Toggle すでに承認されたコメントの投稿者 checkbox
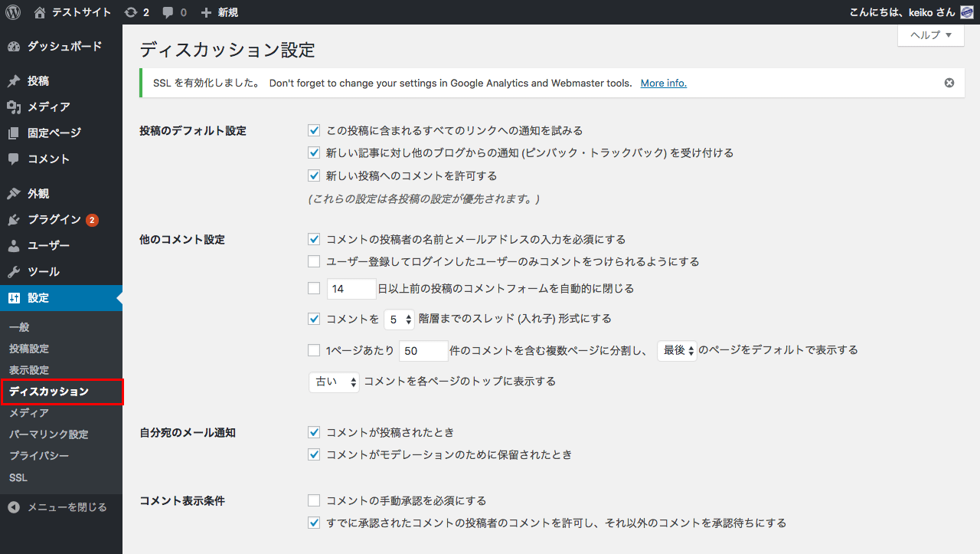The height and width of the screenshot is (554, 980). [314, 523]
